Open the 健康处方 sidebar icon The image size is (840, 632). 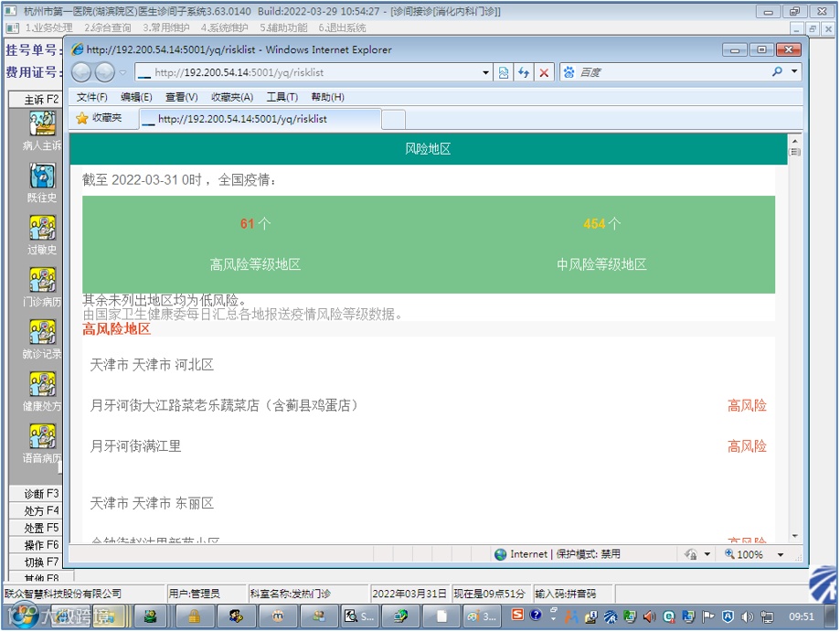tap(42, 384)
